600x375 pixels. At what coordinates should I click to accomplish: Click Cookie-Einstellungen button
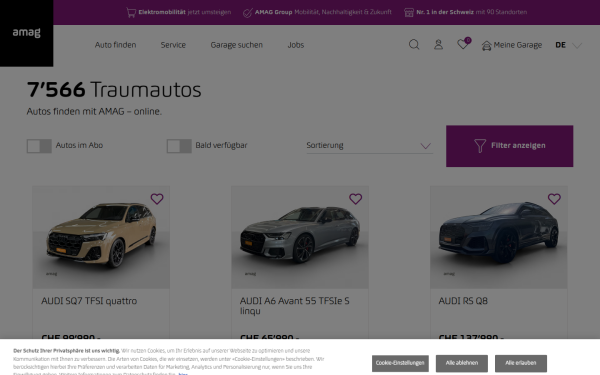(400, 363)
